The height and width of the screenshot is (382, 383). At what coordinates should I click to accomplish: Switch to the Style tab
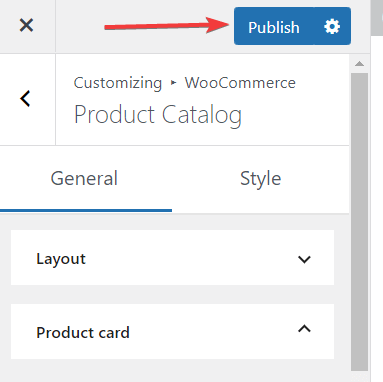coord(261,179)
